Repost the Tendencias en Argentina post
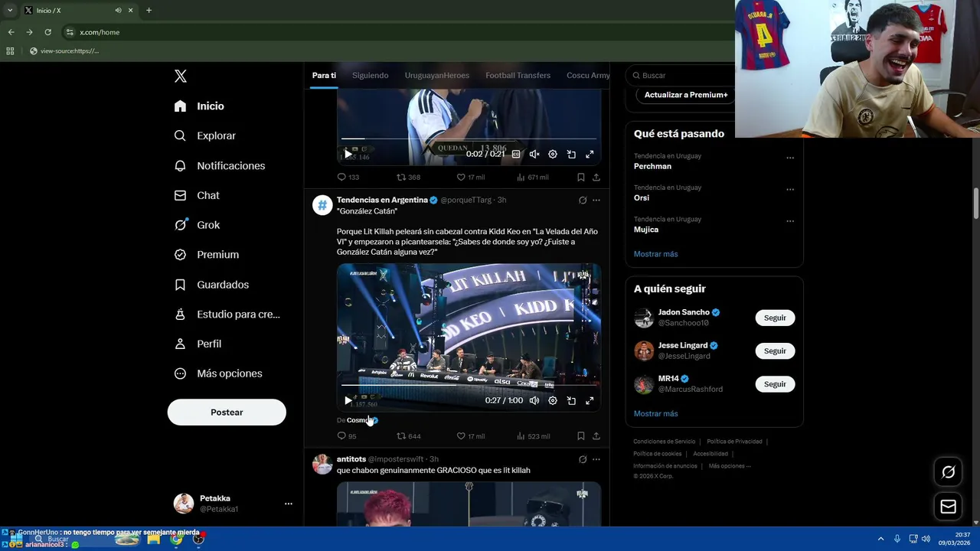 (408, 436)
